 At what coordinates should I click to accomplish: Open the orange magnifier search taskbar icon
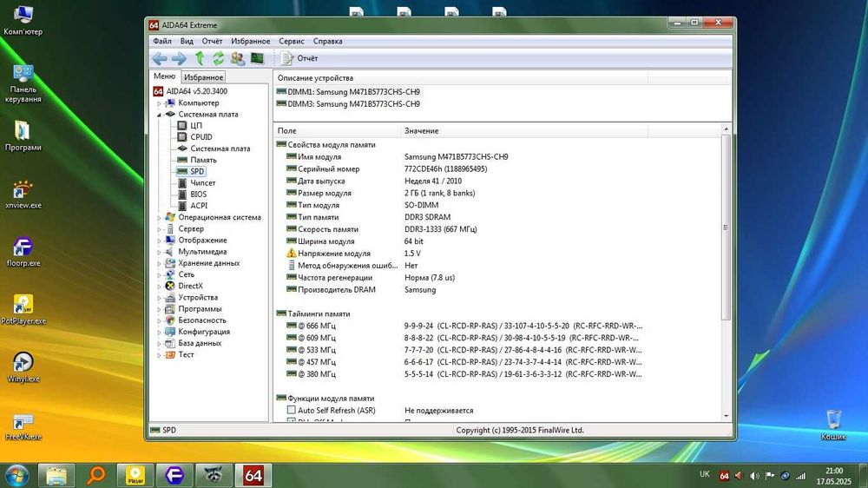(x=95, y=475)
